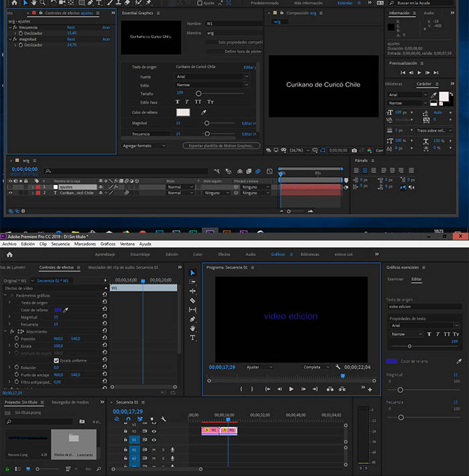The image size is (469, 476).
Task: Select the second W1 clip on the timeline
Action: [228, 430]
